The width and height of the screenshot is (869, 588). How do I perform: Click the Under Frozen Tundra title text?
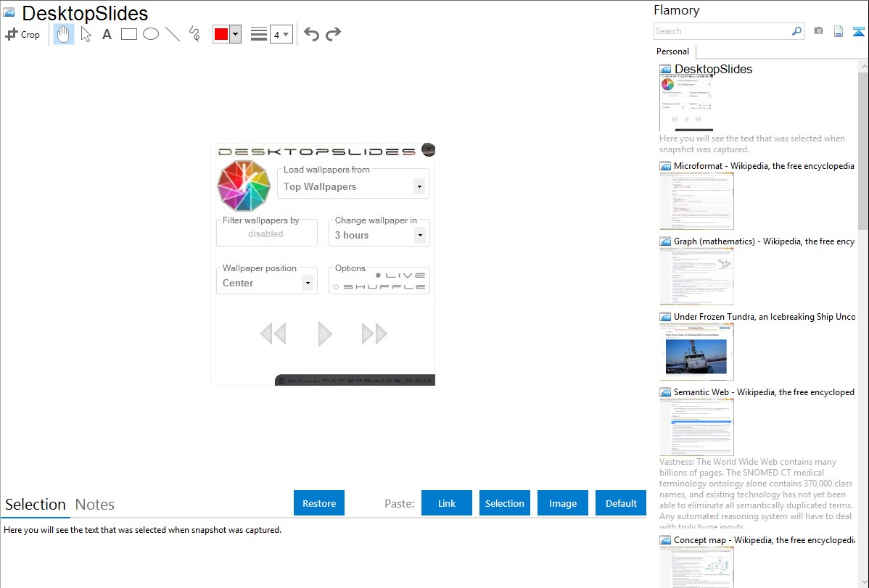pyautogui.click(x=765, y=316)
